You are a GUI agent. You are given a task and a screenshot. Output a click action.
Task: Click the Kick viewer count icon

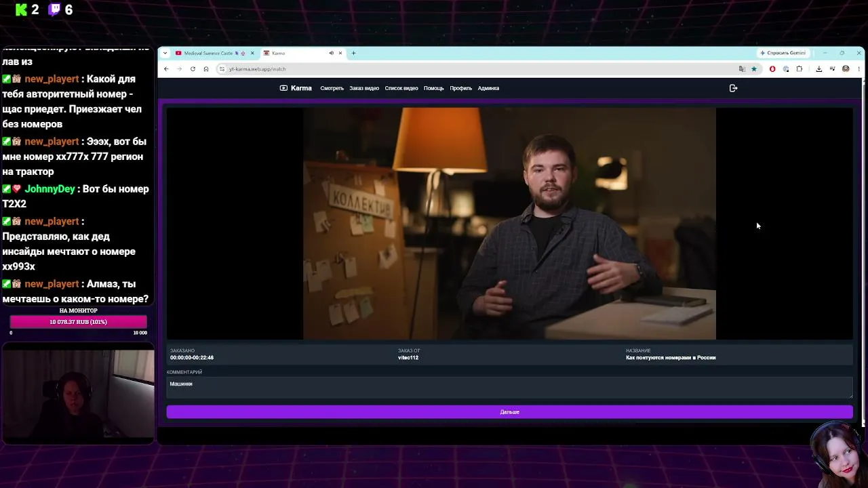[x=22, y=9]
